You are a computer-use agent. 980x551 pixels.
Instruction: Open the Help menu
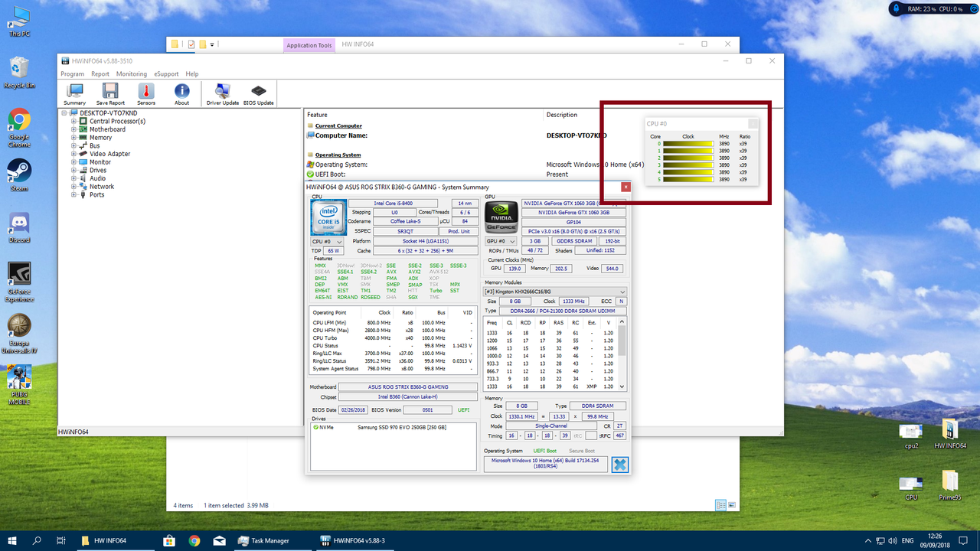pos(192,74)
